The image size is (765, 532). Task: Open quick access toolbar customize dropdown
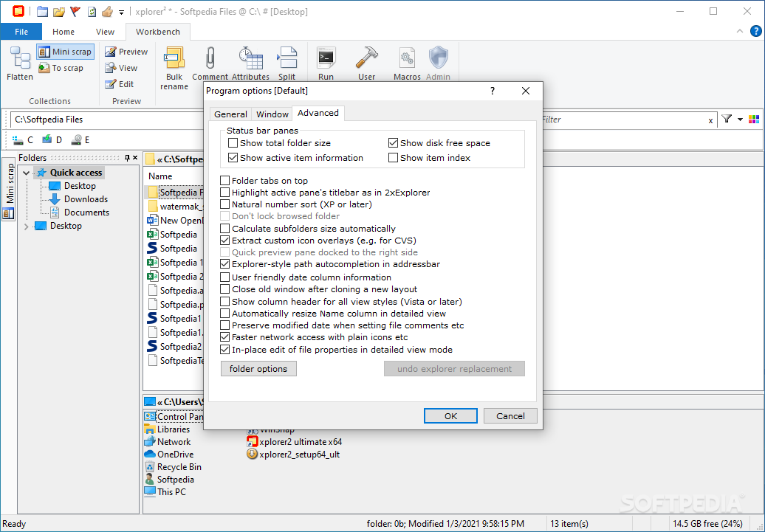[122, 12]
